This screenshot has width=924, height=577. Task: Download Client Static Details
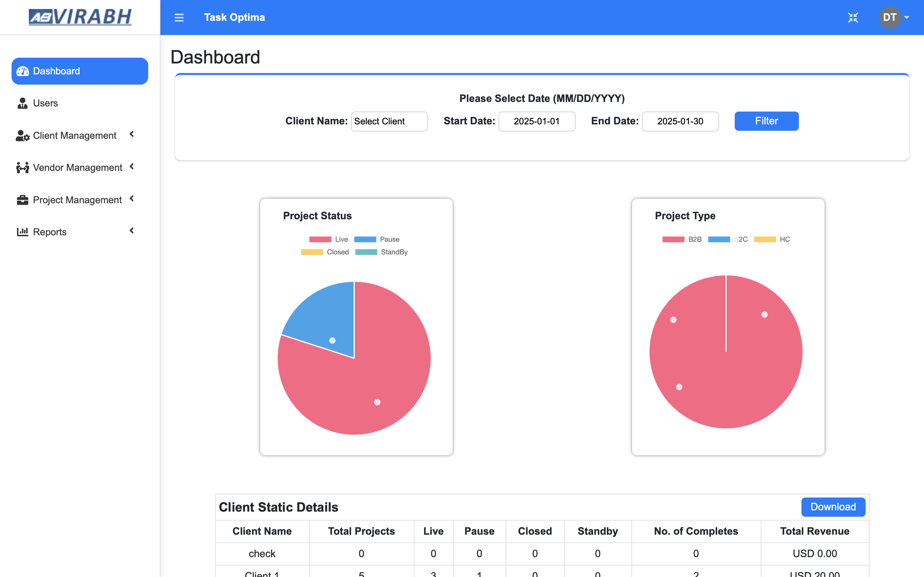tap(833, 507)
